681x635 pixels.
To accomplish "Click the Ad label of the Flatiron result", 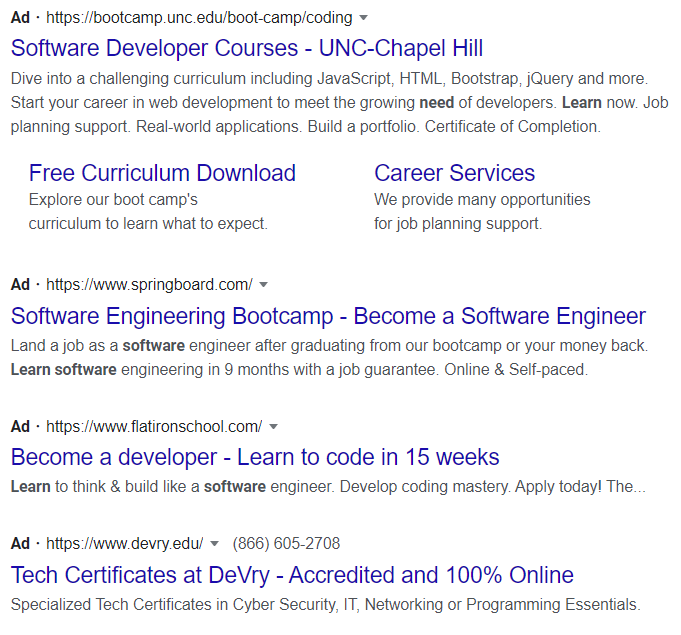I will (20, 427).
